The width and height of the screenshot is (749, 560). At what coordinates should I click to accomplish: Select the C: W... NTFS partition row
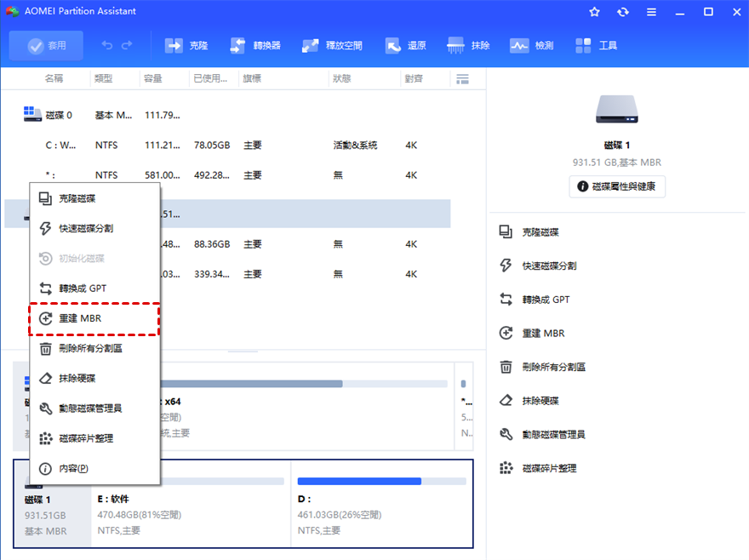227,145
